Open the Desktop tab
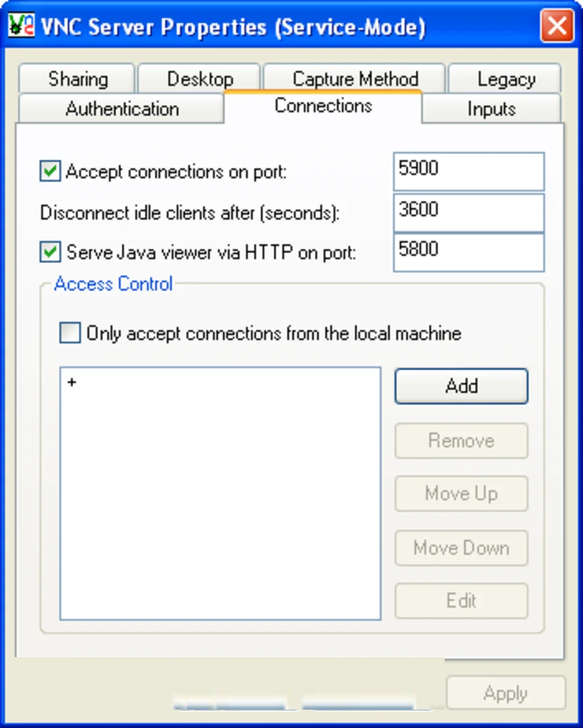The image size is (583, 728). coord(199,79)
